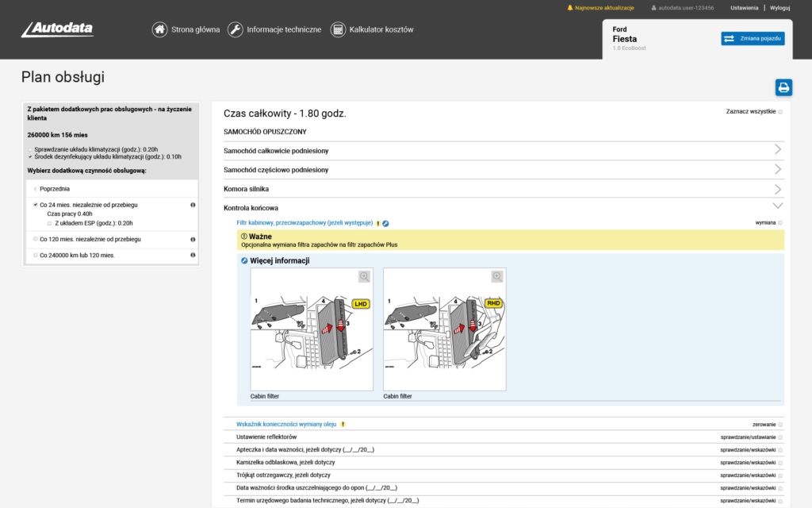Show info for Co 240000 km service
Image resolution: width=812 pixels, height=508 pixels.
(x=193, y=256)
